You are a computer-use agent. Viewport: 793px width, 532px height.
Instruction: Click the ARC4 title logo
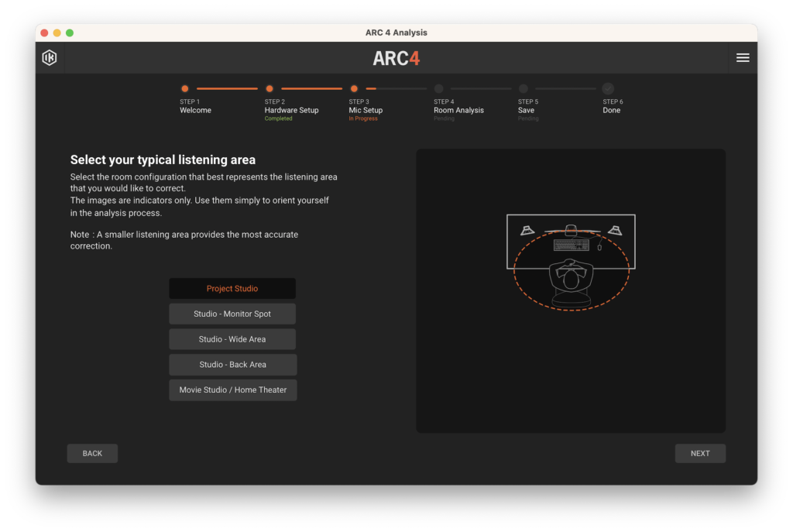[x=396, y=59]
